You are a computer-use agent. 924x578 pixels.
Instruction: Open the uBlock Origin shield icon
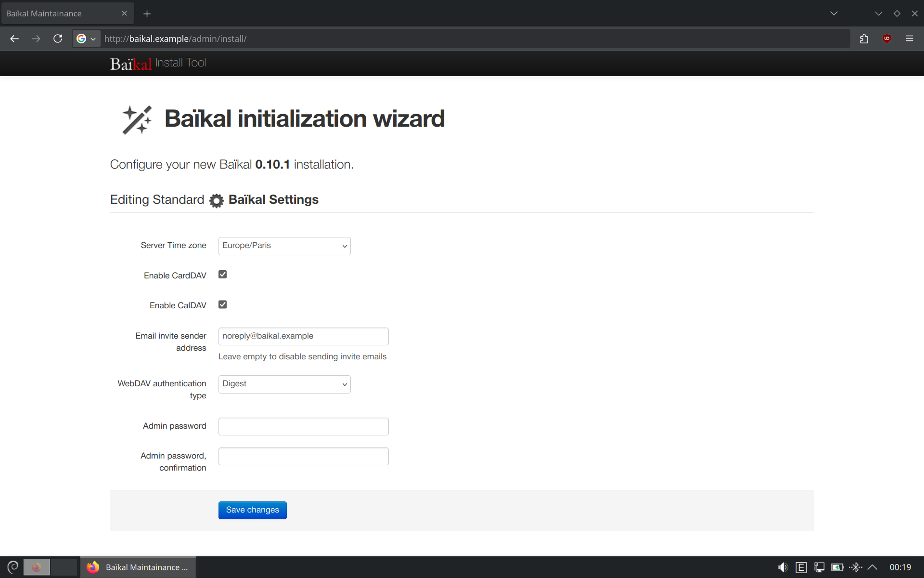pos(886,39)
